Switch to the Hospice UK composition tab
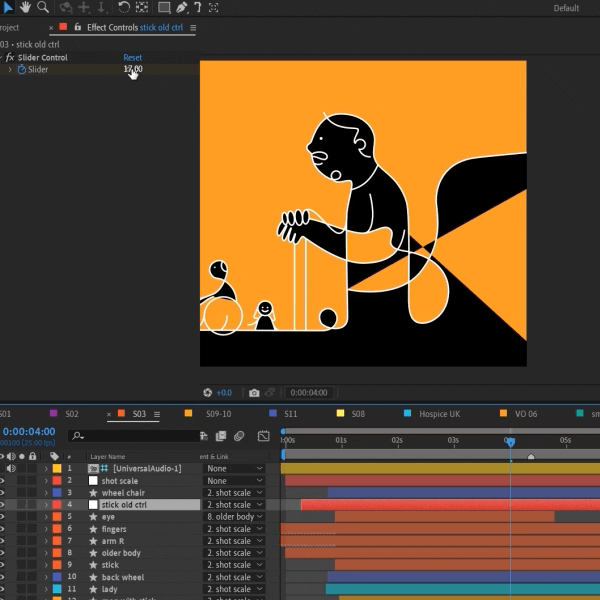Viewport: 600px width, 600px height. [x=440, y=414]
